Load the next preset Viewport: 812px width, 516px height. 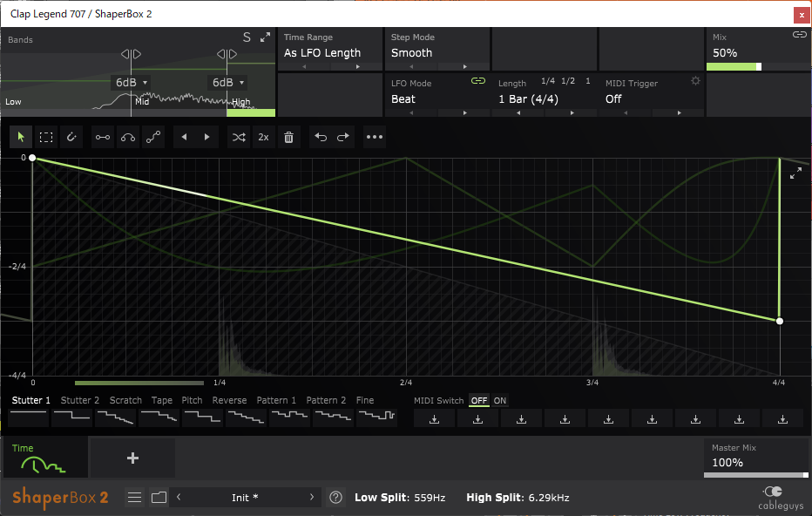pos(312,497)
